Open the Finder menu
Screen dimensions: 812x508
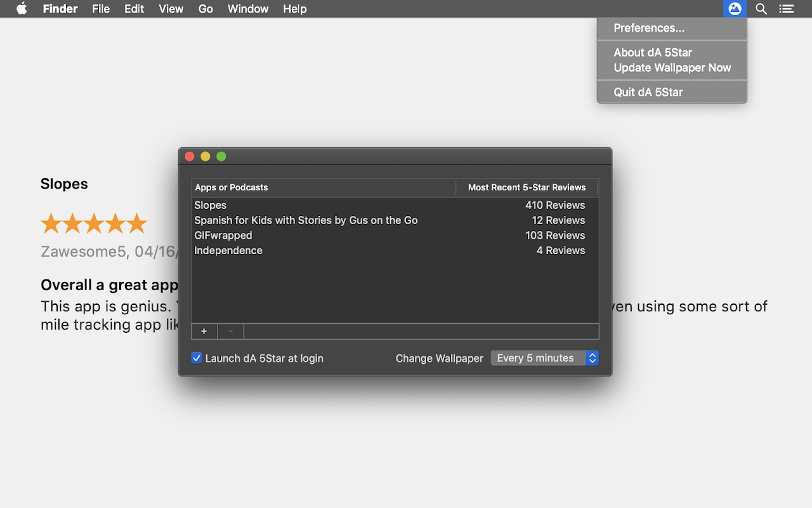coord(60,9)
